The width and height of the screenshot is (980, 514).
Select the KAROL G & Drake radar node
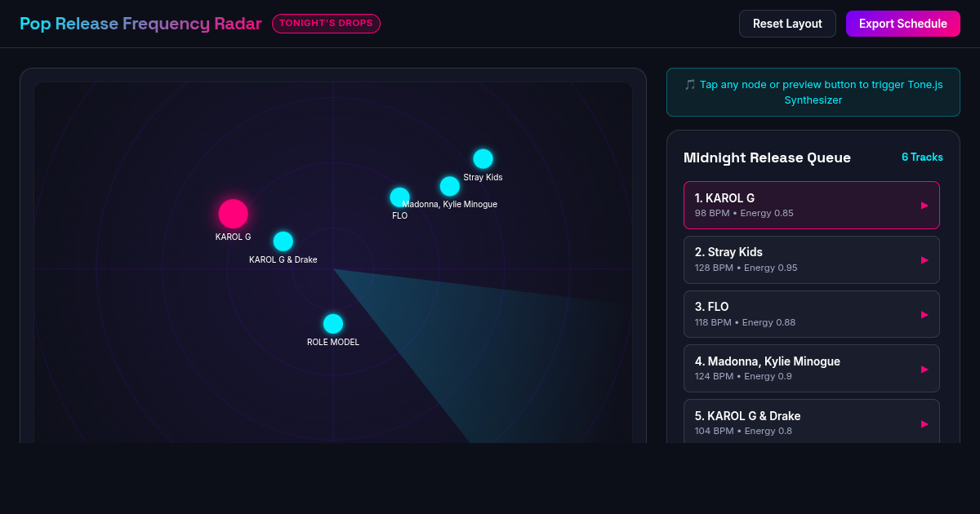283,241
